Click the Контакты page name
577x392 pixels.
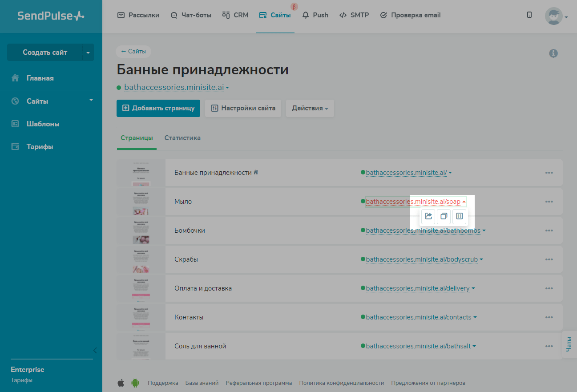(x=189, y=317)
